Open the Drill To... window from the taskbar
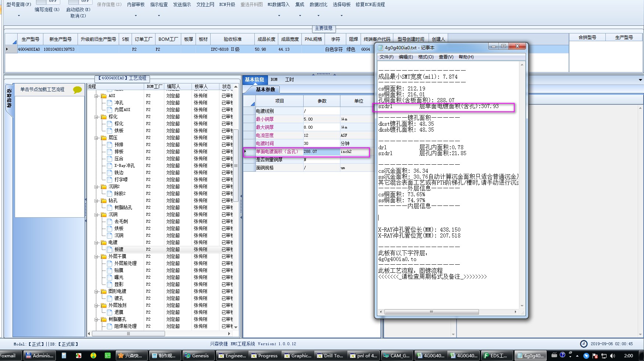Viewport: 644px width, 361px height. (331, 355)
